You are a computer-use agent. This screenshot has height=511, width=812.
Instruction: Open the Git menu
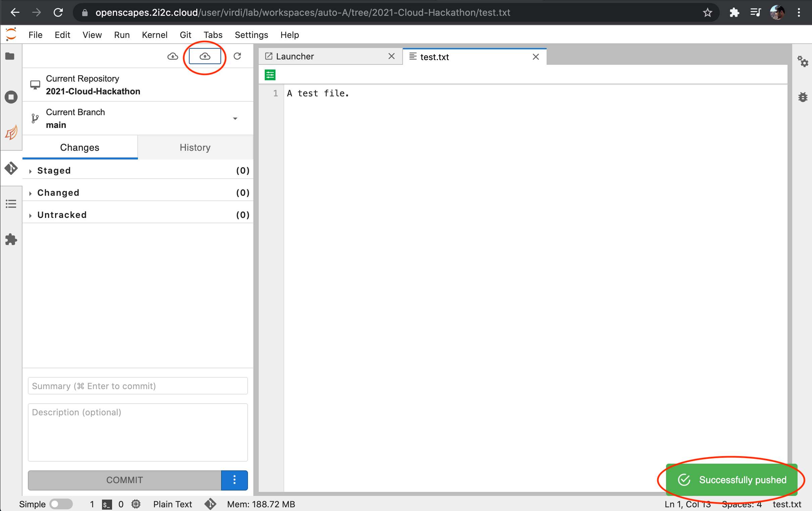[185, 35]
